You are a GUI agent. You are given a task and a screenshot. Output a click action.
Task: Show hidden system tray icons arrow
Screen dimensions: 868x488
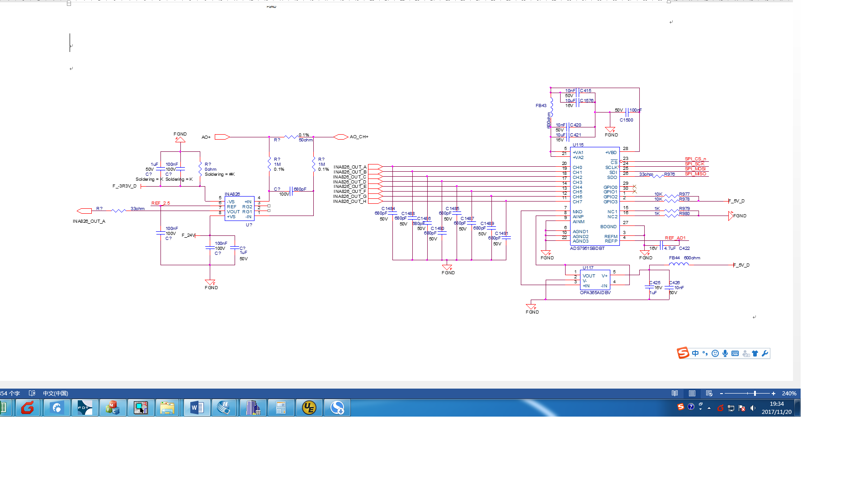click(x=709, y=408)
